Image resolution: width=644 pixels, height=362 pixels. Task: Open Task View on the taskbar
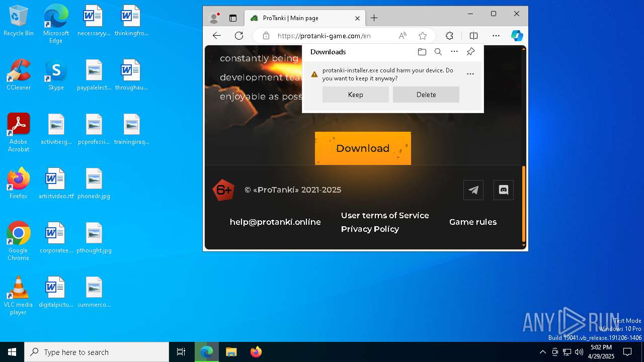tap(181, 352)
